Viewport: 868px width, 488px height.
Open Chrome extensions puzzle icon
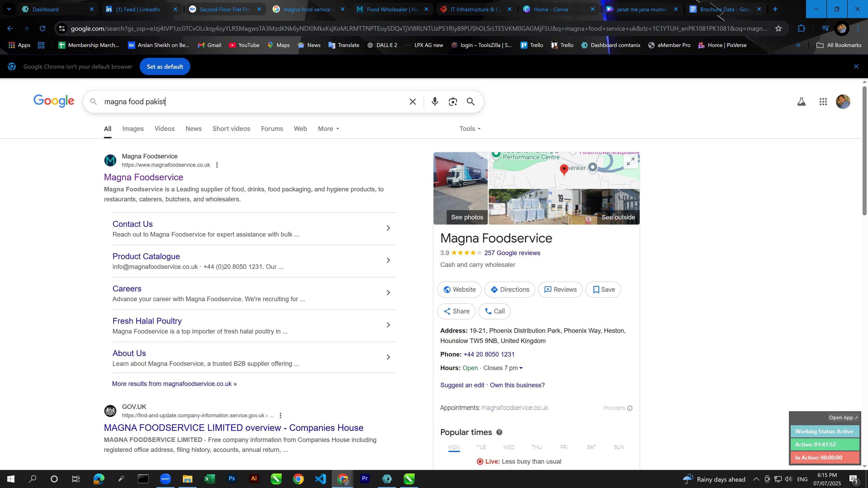point(801,29)
